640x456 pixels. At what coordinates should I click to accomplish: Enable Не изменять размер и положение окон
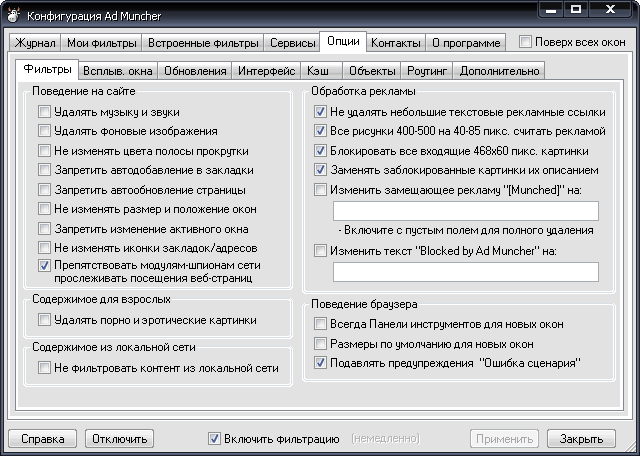[x=44, y=209]
